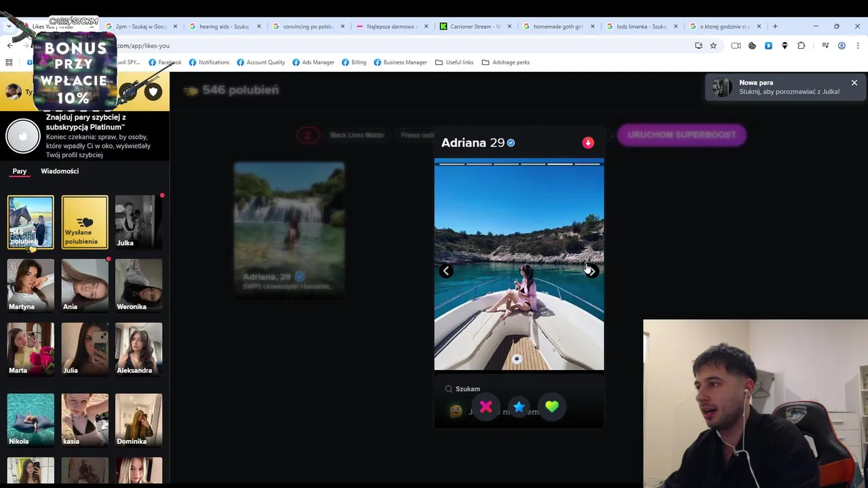Go to Adriana's previous photo arrow
868x488 pixels.
446,271
